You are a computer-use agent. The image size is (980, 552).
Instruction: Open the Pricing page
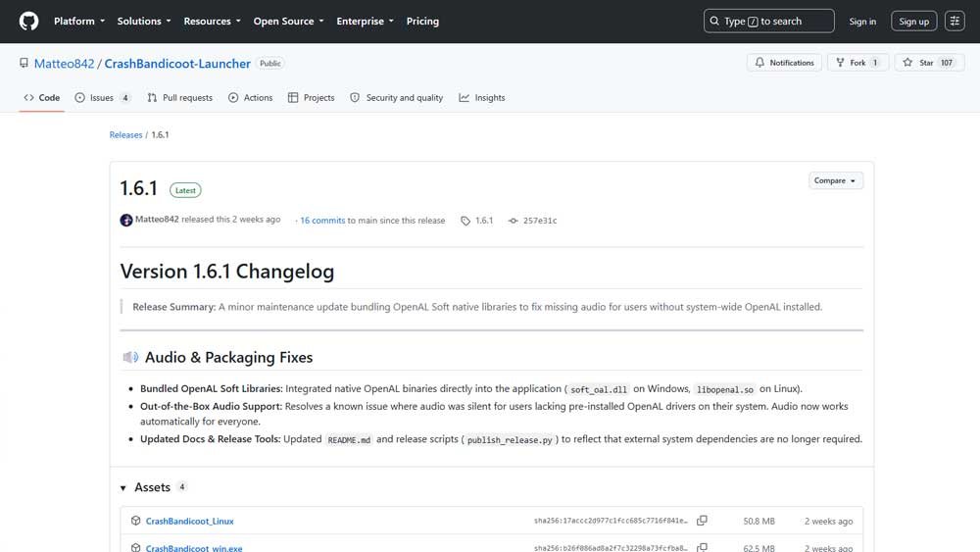point(422,22)
